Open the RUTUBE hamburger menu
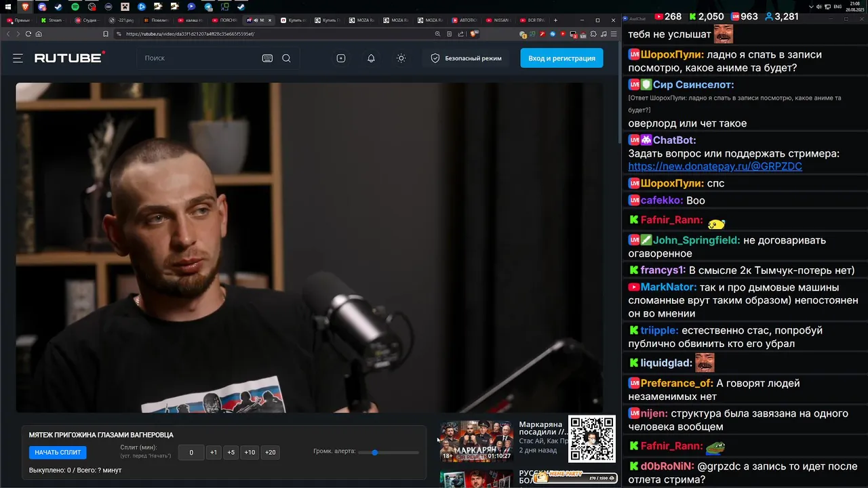Image resolution: width=868 pixels, height=488 pixels. [x=18, y=58]
